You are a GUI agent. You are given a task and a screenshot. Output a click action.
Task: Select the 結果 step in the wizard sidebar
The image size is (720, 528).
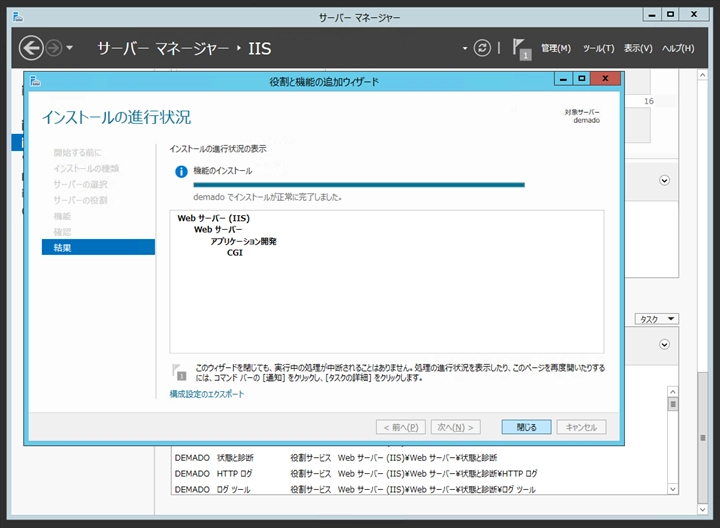98,247
